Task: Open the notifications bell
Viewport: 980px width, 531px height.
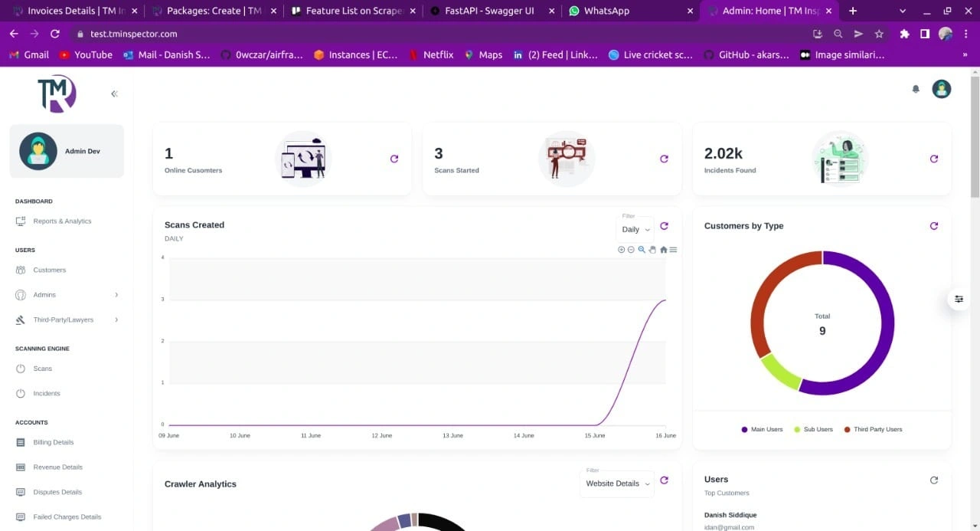Action: tap(916, 89)
